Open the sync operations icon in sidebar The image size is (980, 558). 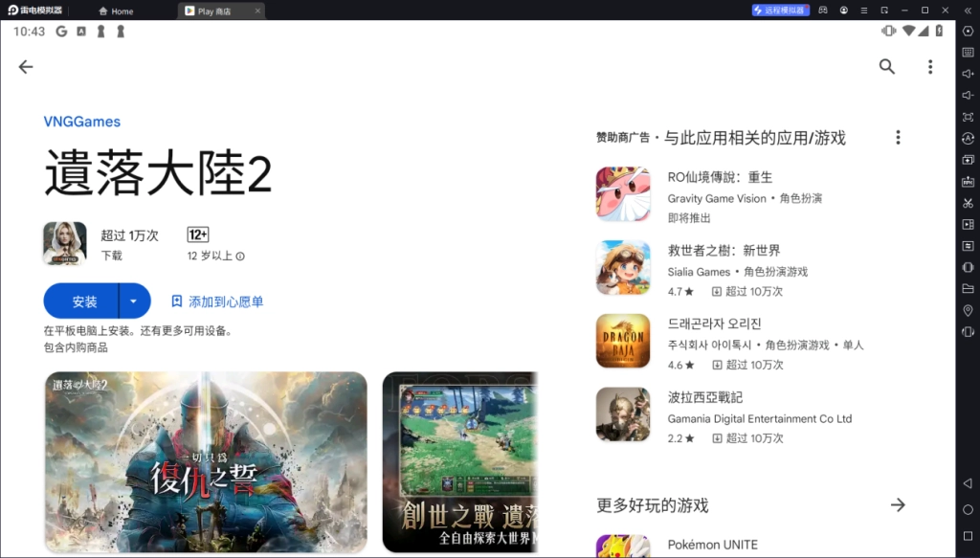969,246
